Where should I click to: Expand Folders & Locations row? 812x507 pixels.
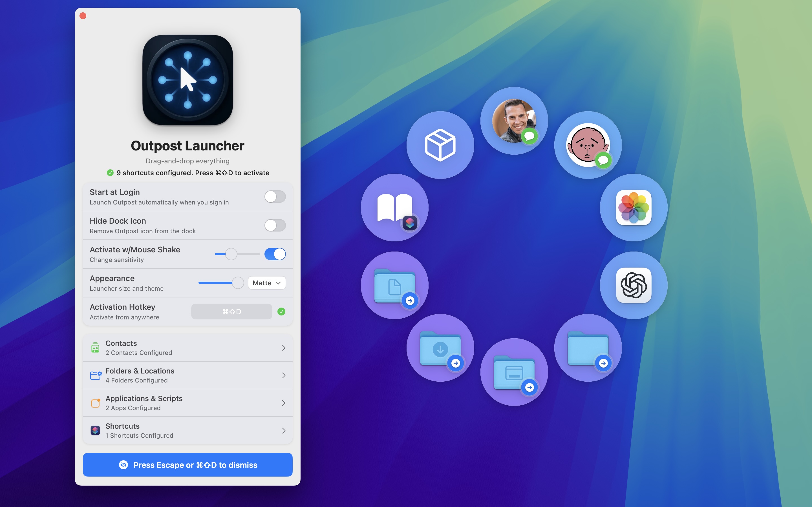tap(187, 375)
